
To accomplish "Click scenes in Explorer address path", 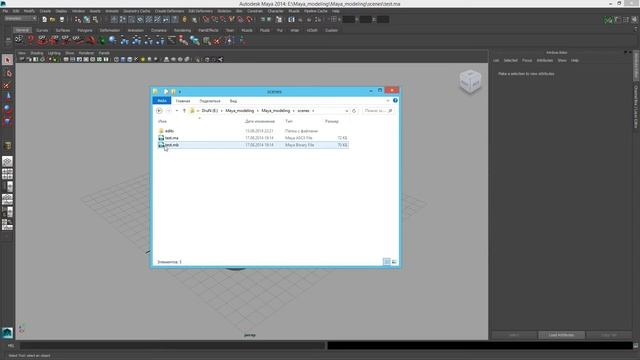I will point(303,111).
